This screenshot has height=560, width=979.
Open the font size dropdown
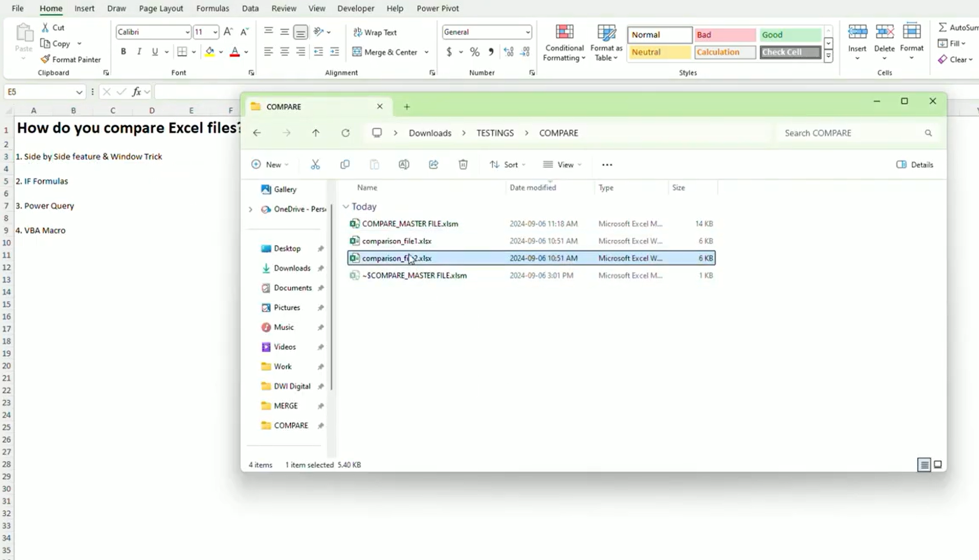[215, 32]
